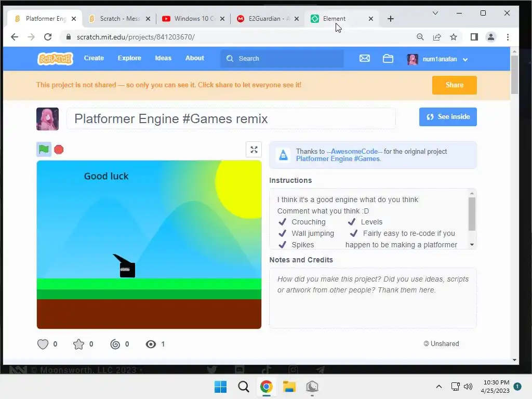The width and height of the screenshot is (532, 399).
Task: Open the original Platformer Engine #Games link
Action: pyautogui.click(x=338, y=159)
